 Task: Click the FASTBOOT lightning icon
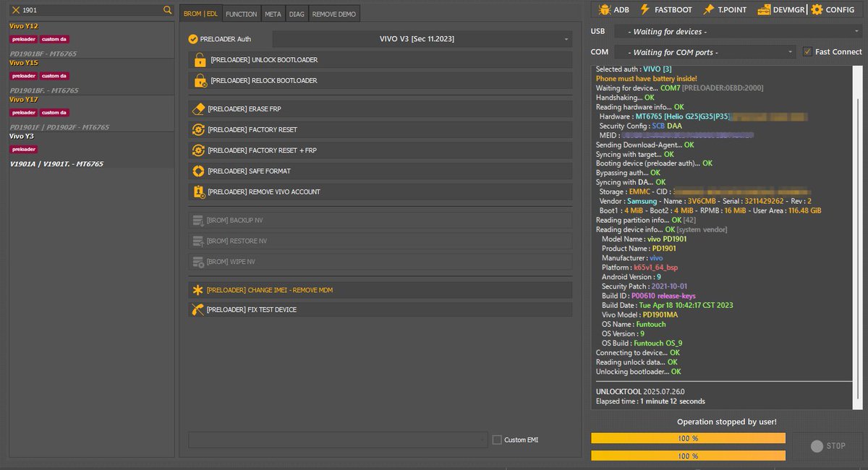click(x=644, y=9)
